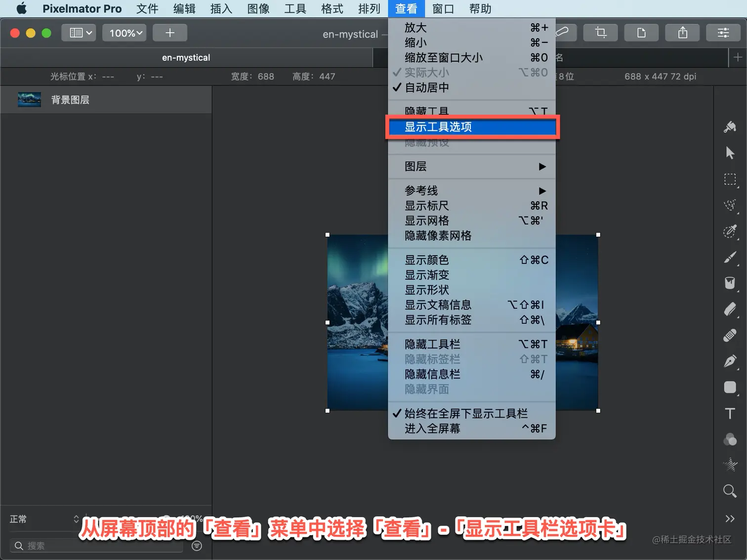The image size is (747, 560).
Task: Select the Color Fill bucket tool
Action: point(730,283)
